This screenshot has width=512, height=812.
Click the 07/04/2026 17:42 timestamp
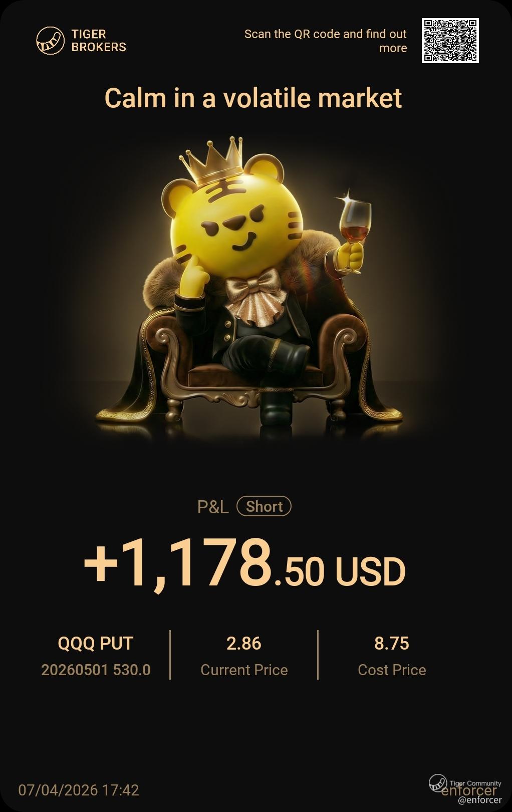pyautogui.click(x=79, y=790)
